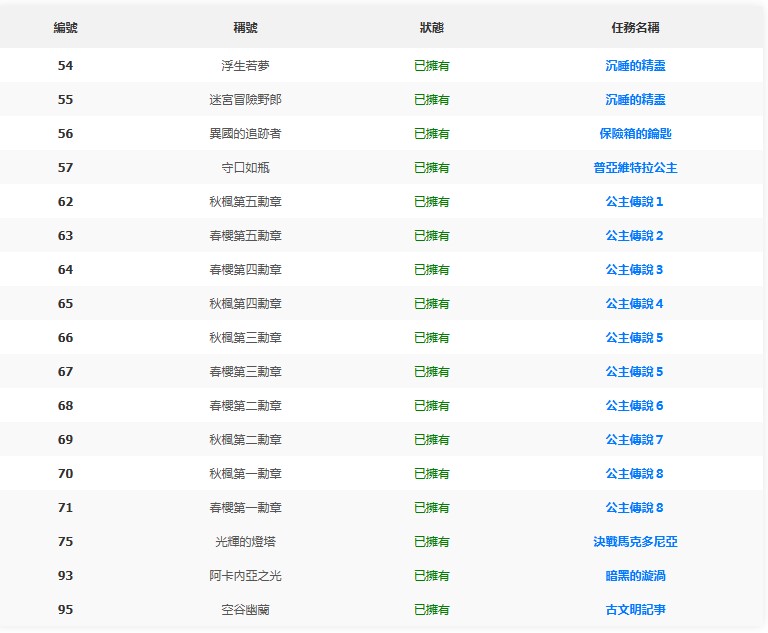Open the 公主傳說 7 quest link
This screenshot has height=633, width=768.
634,440
